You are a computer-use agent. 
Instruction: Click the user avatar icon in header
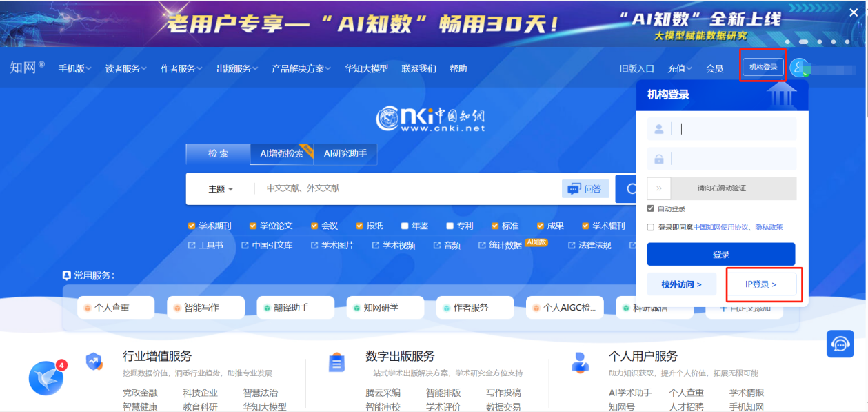[799, 68]
